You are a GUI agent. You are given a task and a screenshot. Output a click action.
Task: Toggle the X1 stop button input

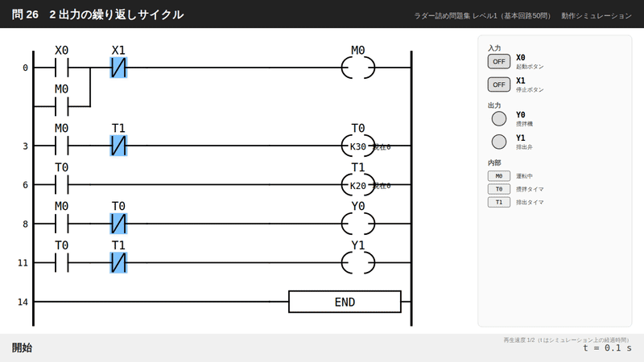point(498,84)
